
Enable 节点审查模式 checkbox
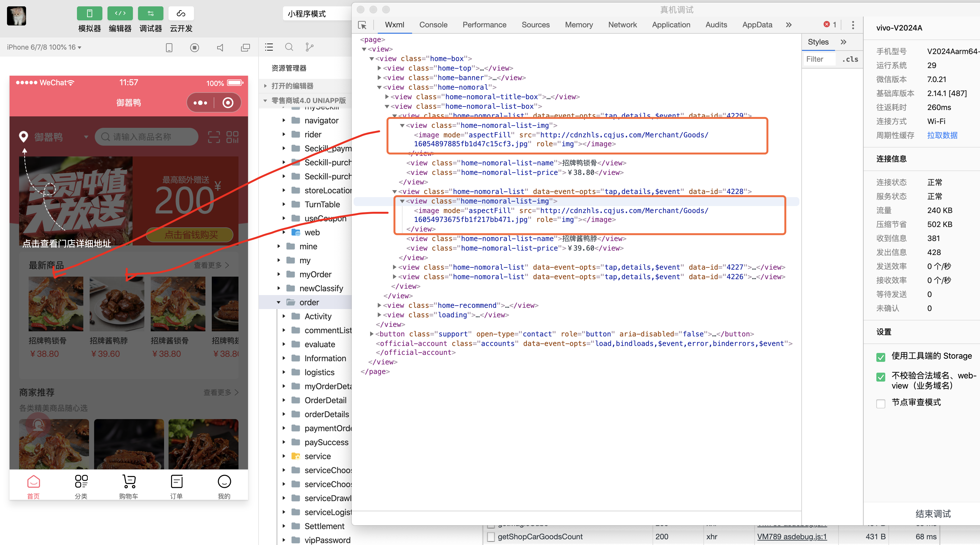tap(880, 403)
